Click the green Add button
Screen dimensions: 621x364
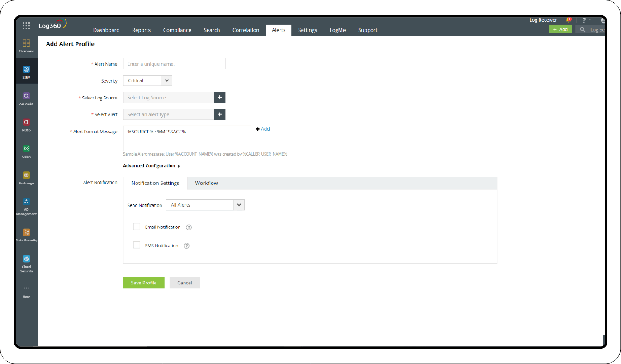point(560,29)
